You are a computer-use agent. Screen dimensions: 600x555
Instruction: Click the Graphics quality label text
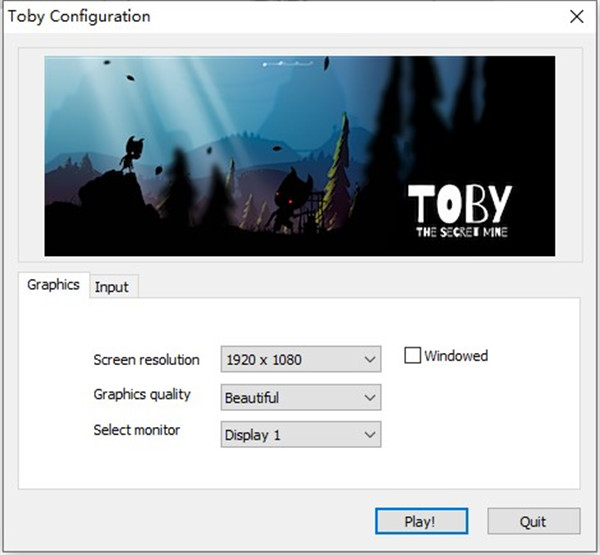143,393
